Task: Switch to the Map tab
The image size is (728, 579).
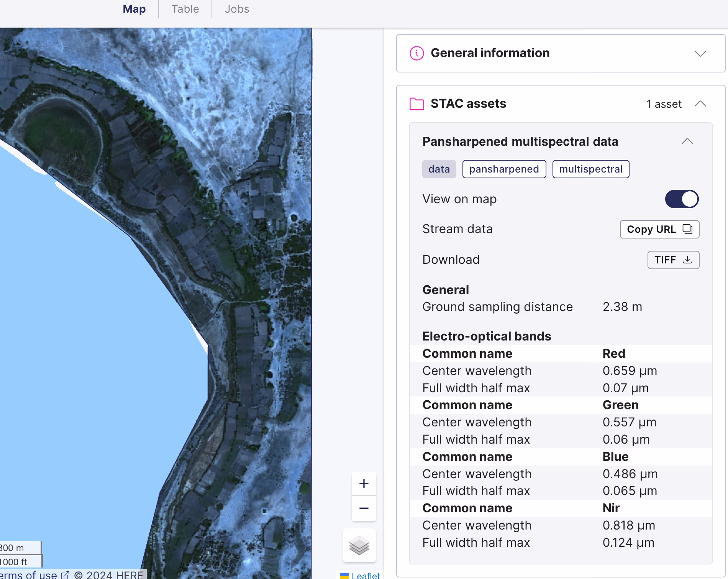Action: pos(134,9)
